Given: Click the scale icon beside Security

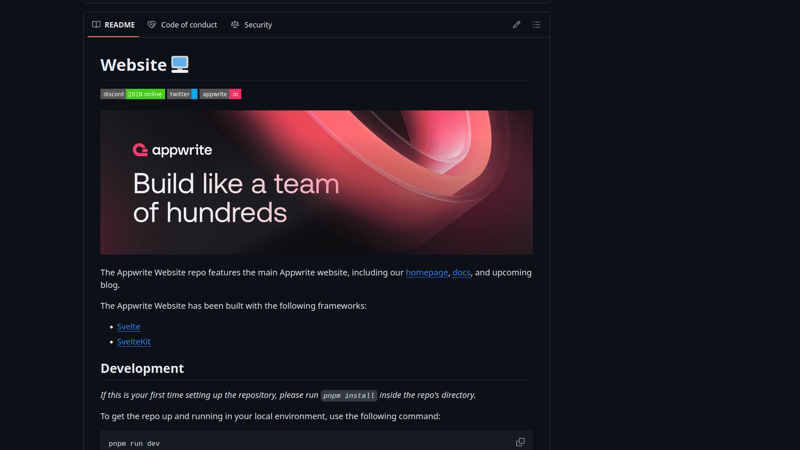Looking at the screenshot, I should pyautogui.click(x=235, y=24).
